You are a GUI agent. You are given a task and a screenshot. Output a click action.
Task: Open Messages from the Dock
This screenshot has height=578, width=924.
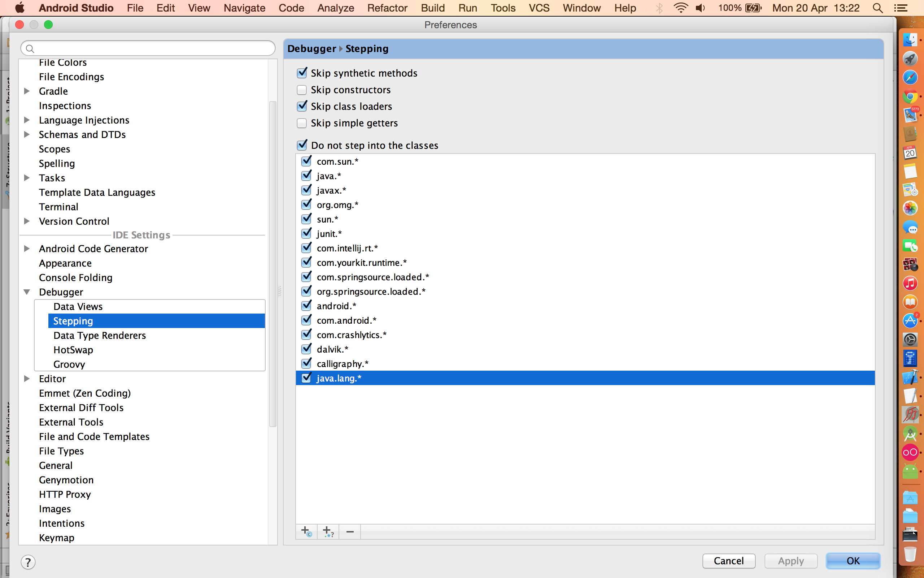[910, 227]
